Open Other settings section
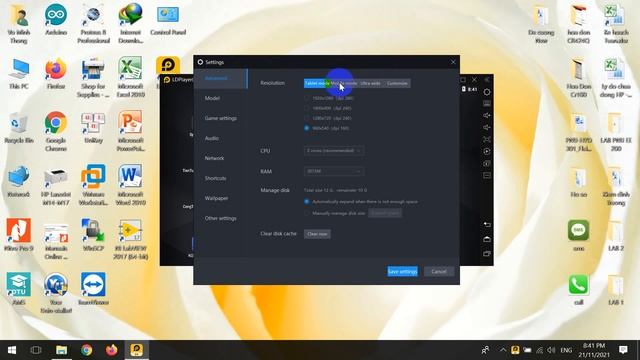Screen dimensions: 640x360 221,218
